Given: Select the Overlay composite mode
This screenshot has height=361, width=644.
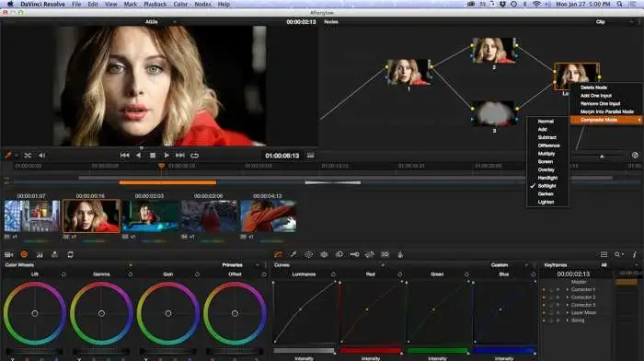Looking at the screenshot, I should click(546, 169).
